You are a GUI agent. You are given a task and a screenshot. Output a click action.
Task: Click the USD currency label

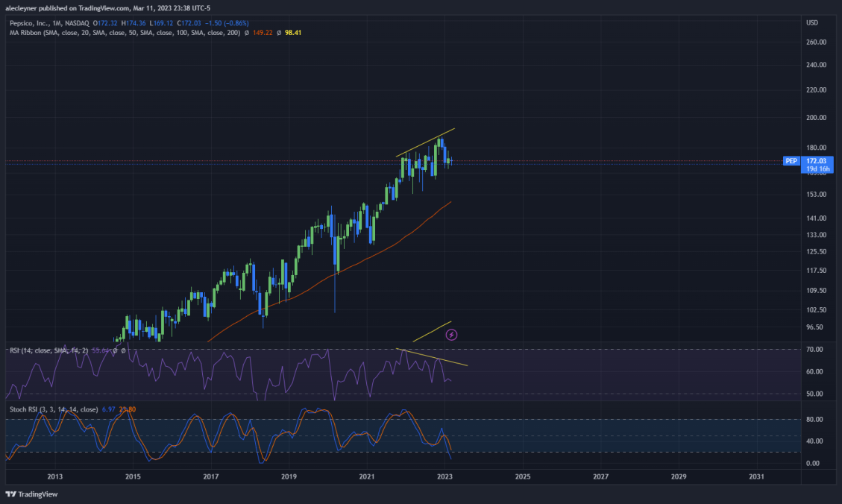point(812,22)
